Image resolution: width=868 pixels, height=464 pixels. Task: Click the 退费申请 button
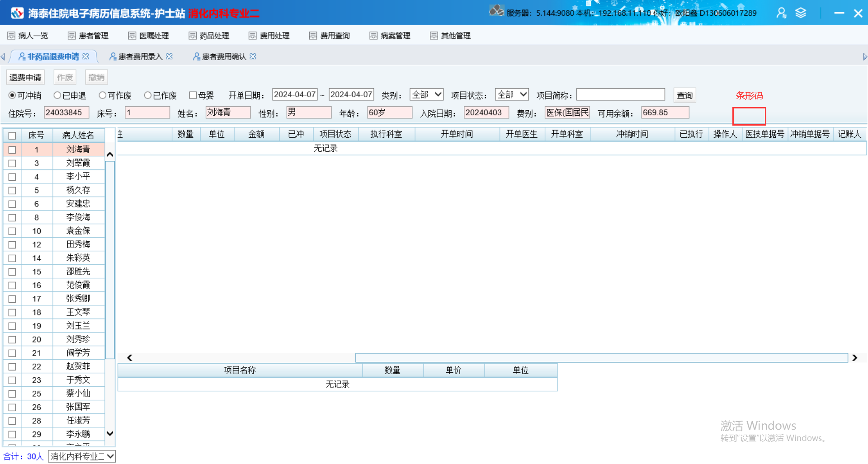pyautogui.click(x=25, y=77)
